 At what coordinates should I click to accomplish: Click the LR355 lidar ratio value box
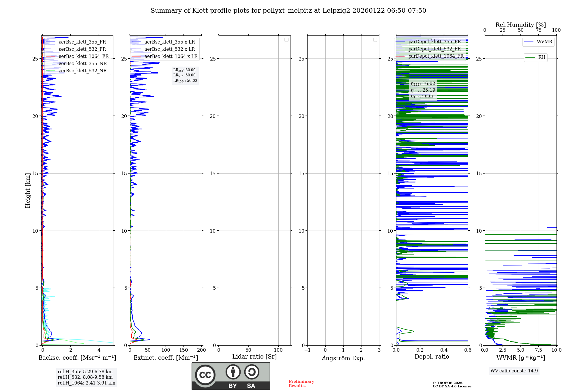point(184,70)
